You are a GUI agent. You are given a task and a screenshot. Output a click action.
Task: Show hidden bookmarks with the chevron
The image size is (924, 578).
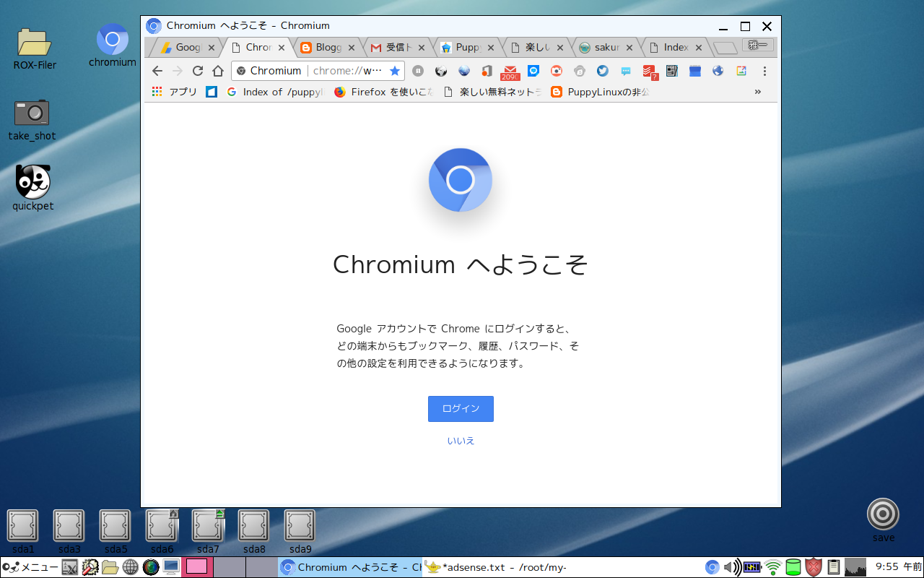coord(757,92)
